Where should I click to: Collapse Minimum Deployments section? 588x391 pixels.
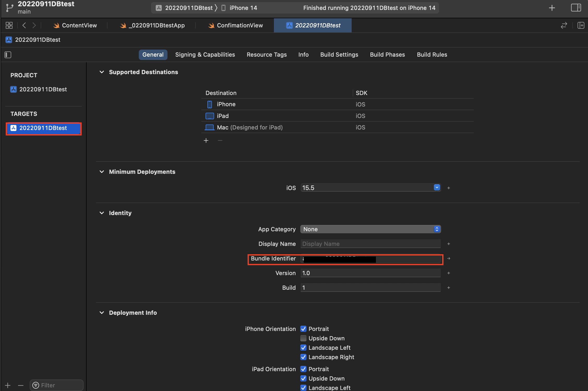tap(102, 172)
